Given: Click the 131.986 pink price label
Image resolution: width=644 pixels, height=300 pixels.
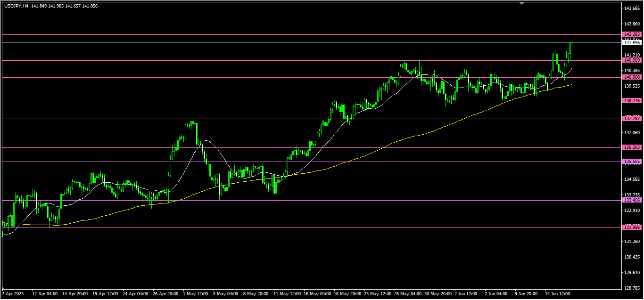Looking at the screenshot, I should tap(632, 227).
